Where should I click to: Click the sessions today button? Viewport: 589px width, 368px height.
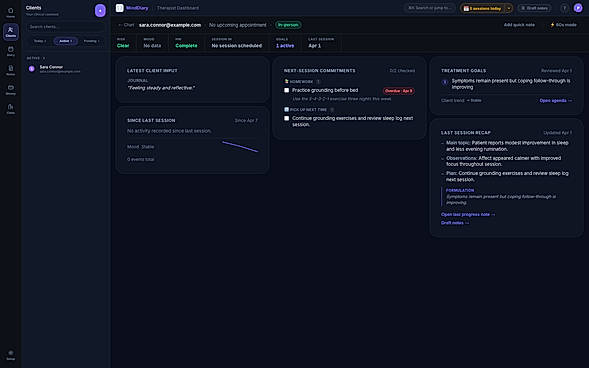point(483,8)
